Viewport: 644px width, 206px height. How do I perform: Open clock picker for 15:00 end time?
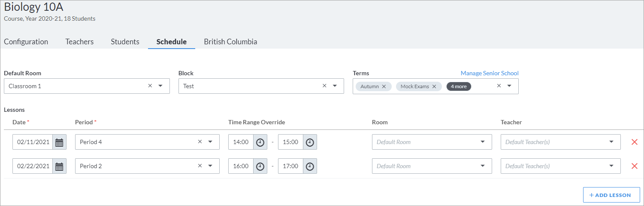tap(310, 142)
